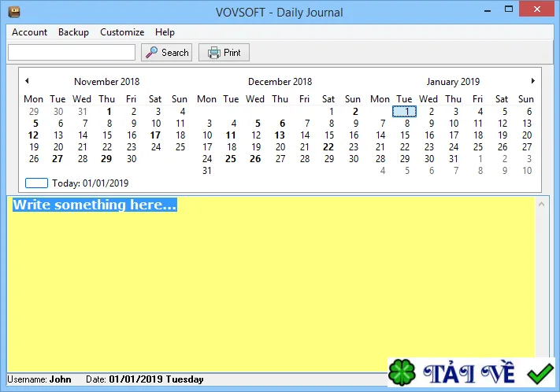Image resolution: width=560 pixels, height=392 pixels.
Task: Open the Backup menu
Action: [73, 32]
